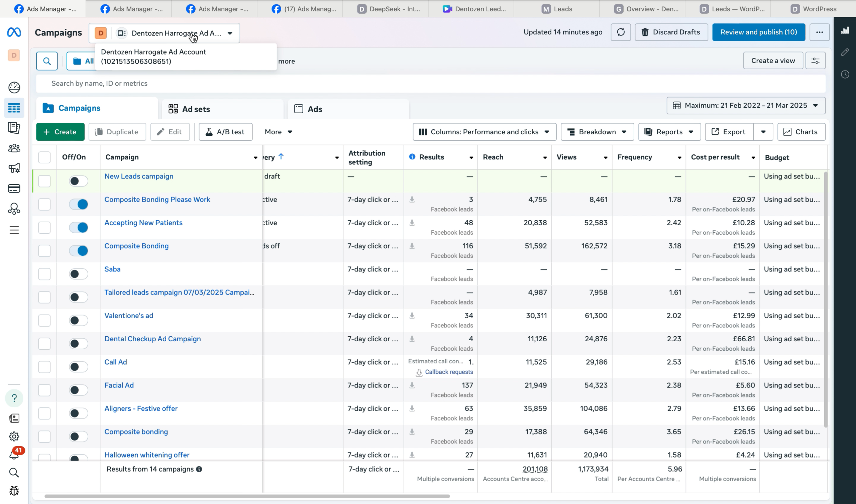Click the sidebar search magnifier icon
The image size is (856, 504).
click(14, 472)
